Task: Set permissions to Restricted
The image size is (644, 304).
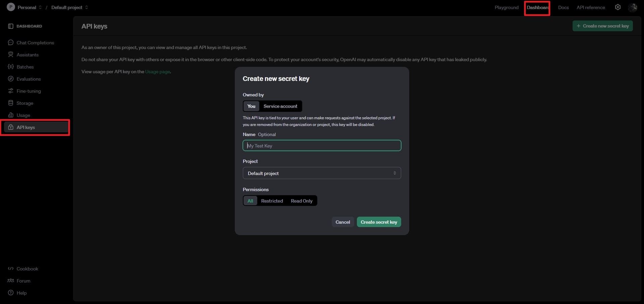Action: (272, 201)
